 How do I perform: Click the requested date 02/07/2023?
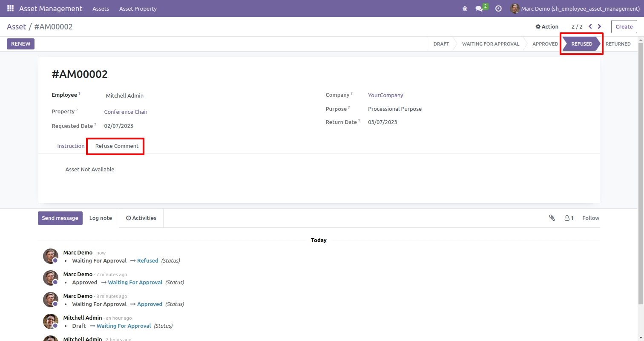(x=119, y=126)
